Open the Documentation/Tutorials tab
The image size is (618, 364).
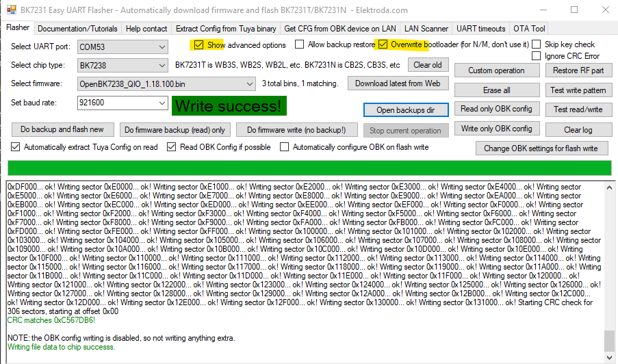77,29
